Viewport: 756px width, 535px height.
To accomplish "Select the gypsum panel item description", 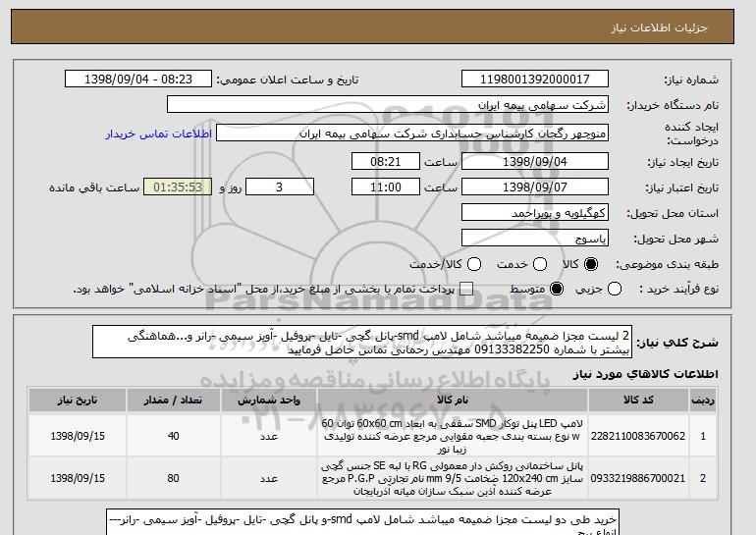I will [x=453, y=479].
